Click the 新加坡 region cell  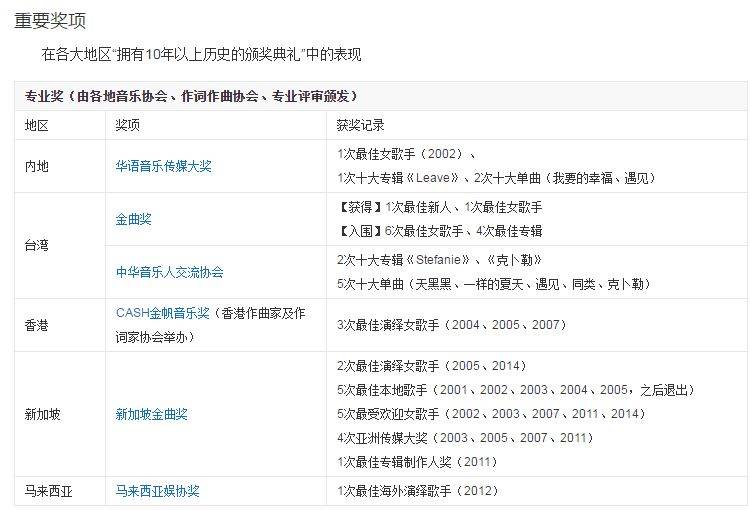(43, 414)
